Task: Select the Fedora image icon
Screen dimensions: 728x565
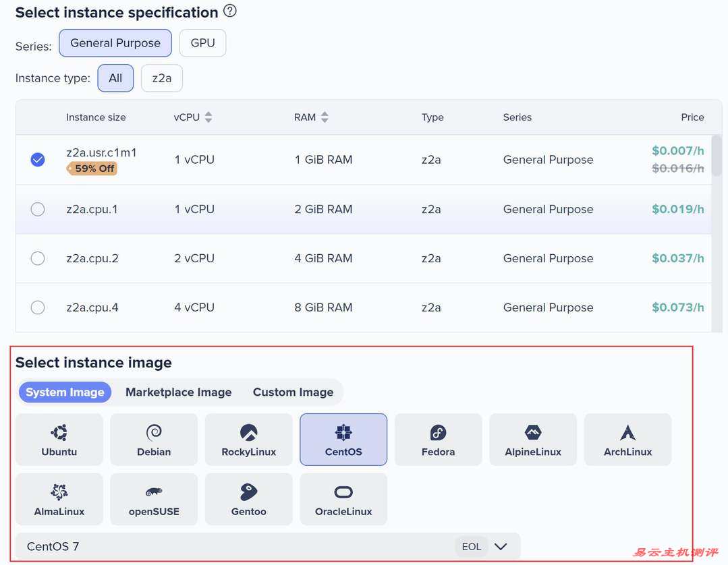Action: tap(438, 440)
